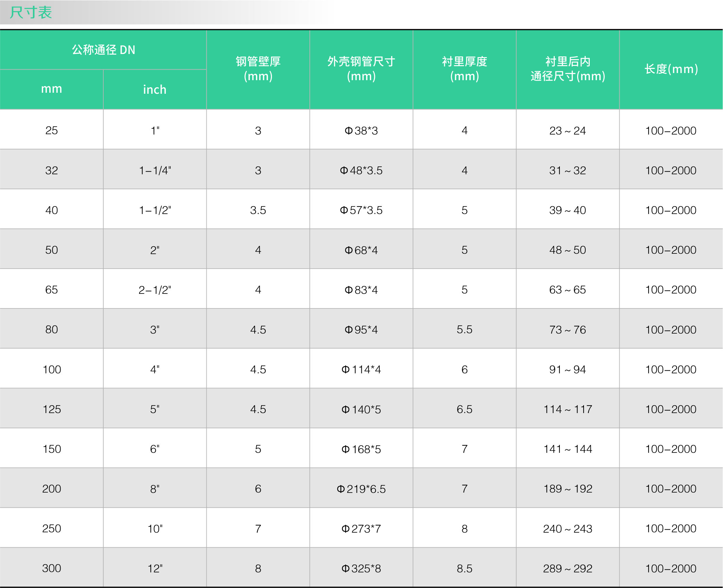Viewport: 723px width, 588px height.
Task: Click the 5.5 lining thickness cell
Action: click(x=464, y=329)
